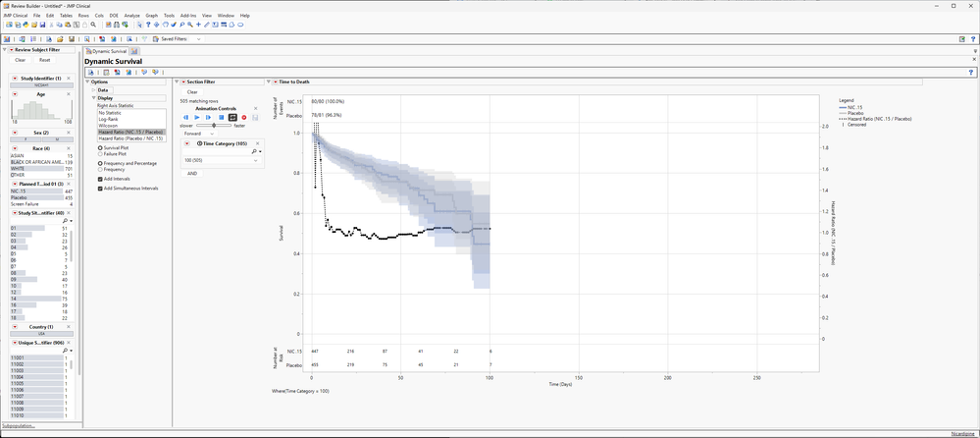Screen dimensions: 980x438
Task: Select the Failure Plot radio button
Action: (100, 153)
